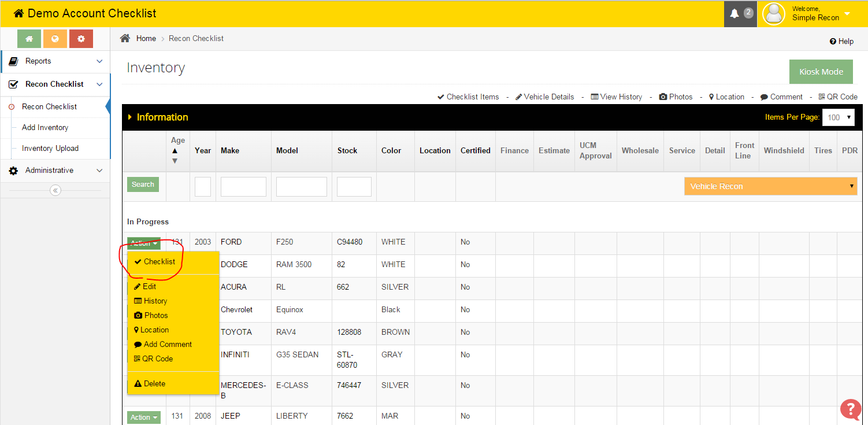Choose Photos from the Action menu
Image resolution: width=868 pixels, height=425 pixels.
pos(151,315)
